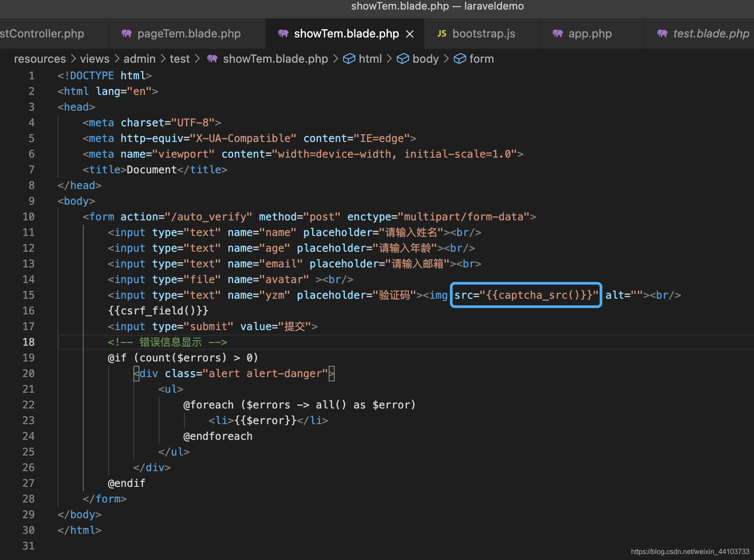Open the bootstrap.js tab

[x=482, y=34]
